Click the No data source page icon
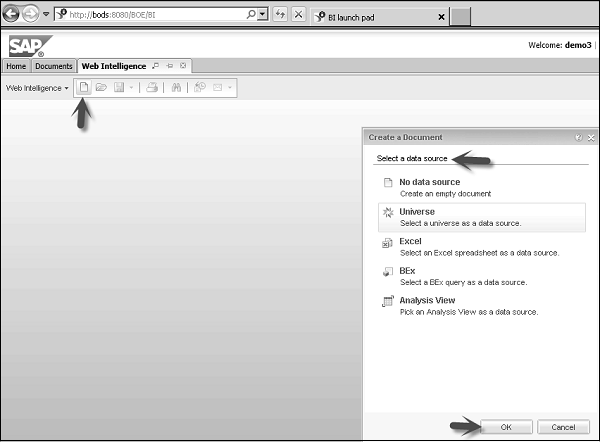This screenshot has height=442, width=600. 388,183
